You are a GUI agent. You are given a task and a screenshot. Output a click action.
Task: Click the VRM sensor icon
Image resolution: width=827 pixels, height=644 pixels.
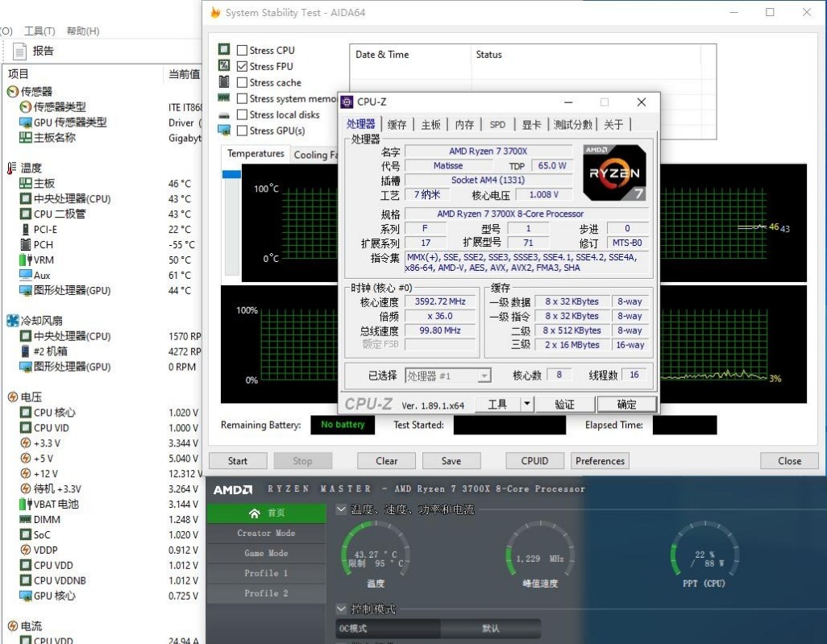(25, 260)
